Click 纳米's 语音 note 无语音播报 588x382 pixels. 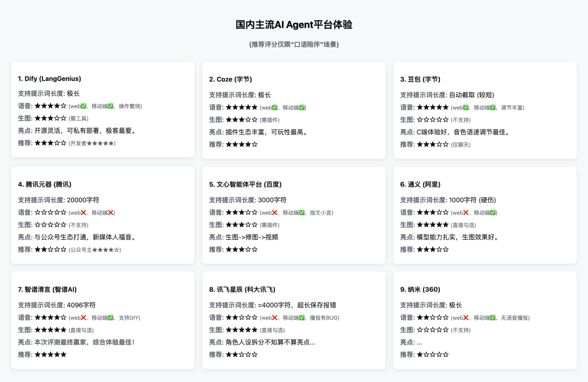[515, 318]
